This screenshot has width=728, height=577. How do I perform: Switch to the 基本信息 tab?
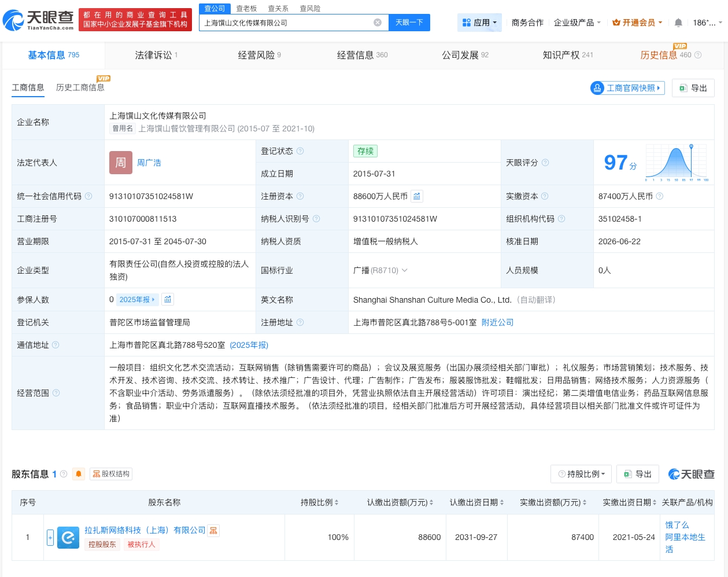54,55
